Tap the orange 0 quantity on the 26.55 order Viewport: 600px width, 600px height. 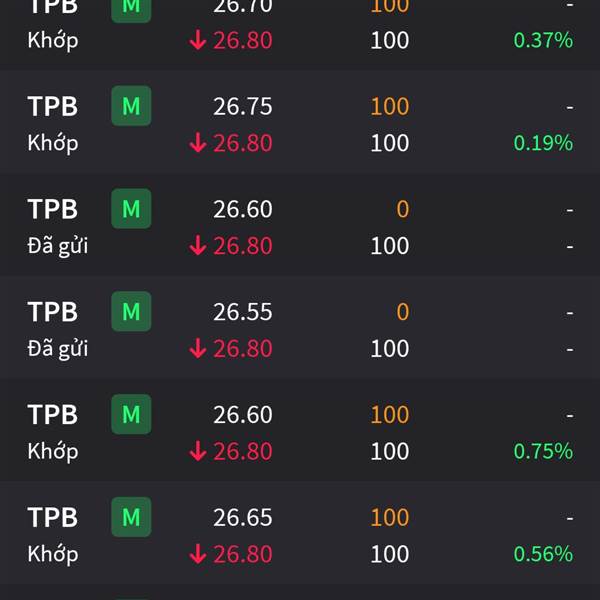[403, 311]
